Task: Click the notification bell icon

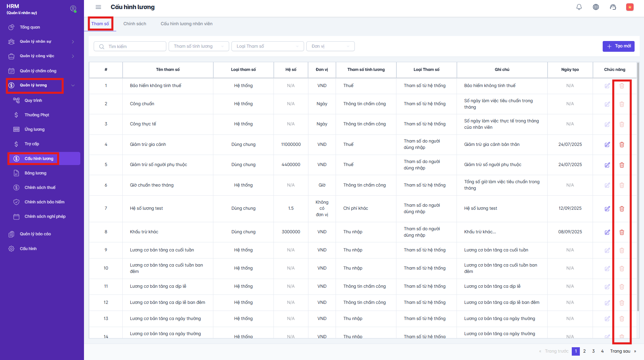Action: 579,7
